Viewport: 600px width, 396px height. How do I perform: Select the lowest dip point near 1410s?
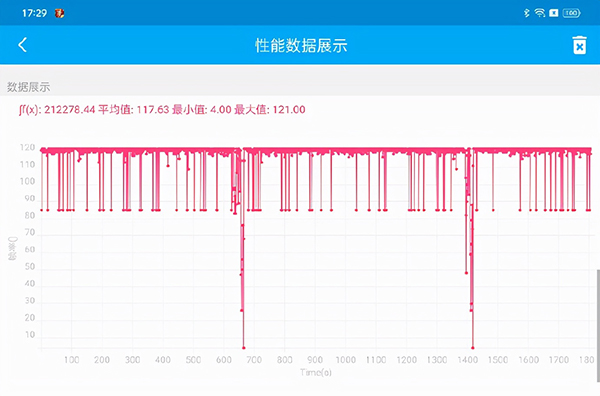coord(473,348)
